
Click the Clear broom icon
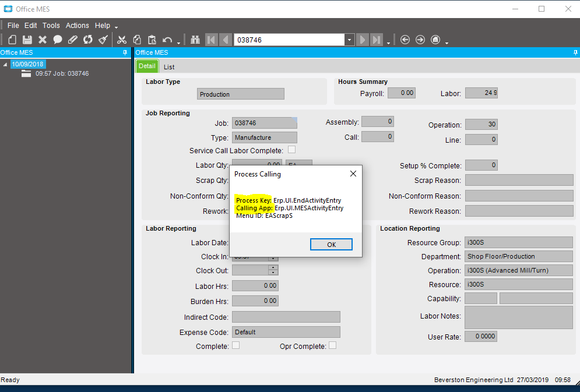pos(103,40)
